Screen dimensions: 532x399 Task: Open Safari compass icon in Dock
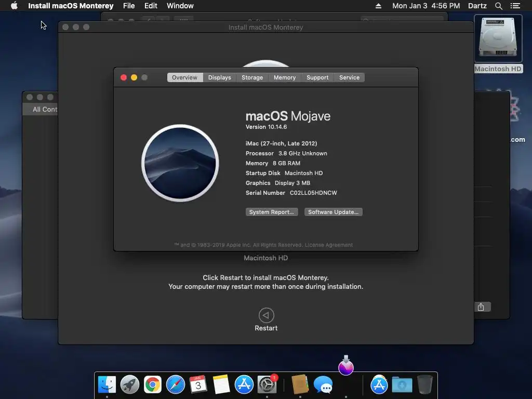click(x=176, y=385)
